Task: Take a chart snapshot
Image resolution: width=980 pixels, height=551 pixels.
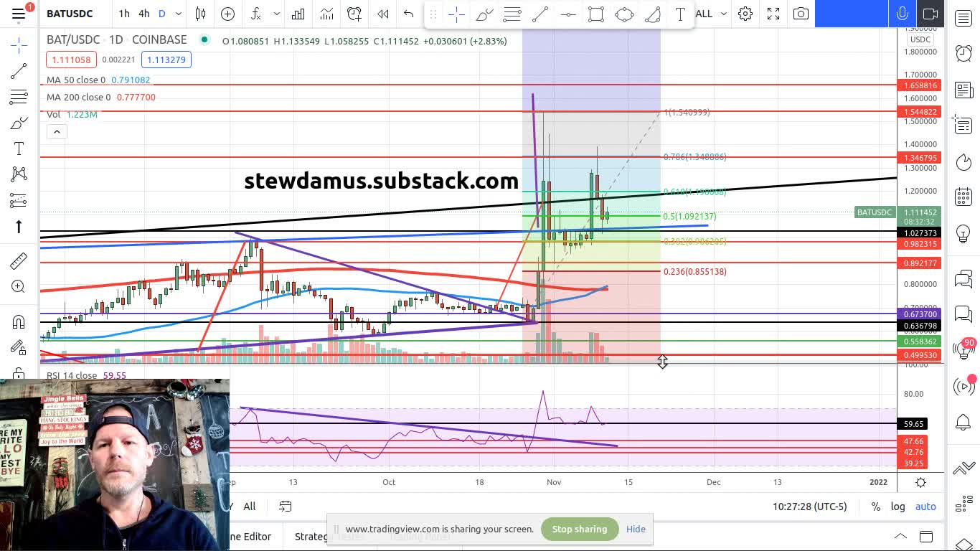Action: point(801,14)
